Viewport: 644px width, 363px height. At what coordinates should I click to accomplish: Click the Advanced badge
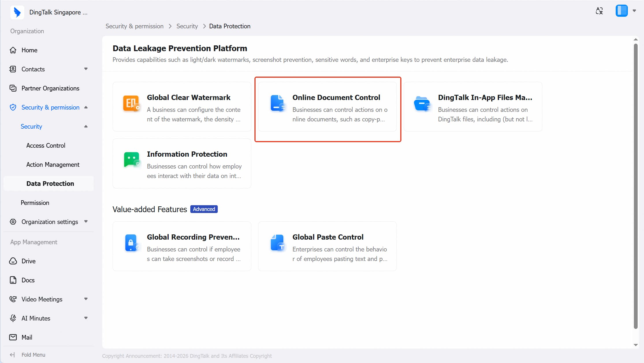coord(204,209)
